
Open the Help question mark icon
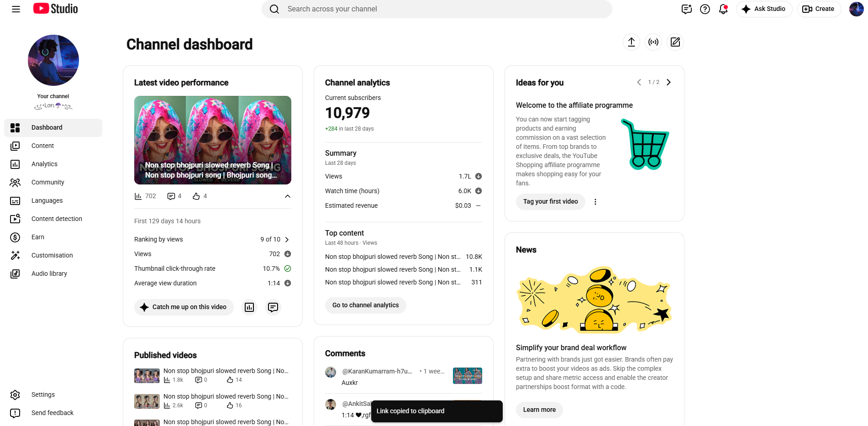[x=705, y=9]
